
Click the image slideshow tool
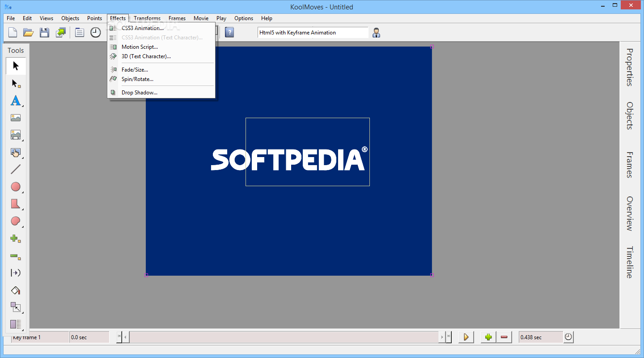coord(16,135)
